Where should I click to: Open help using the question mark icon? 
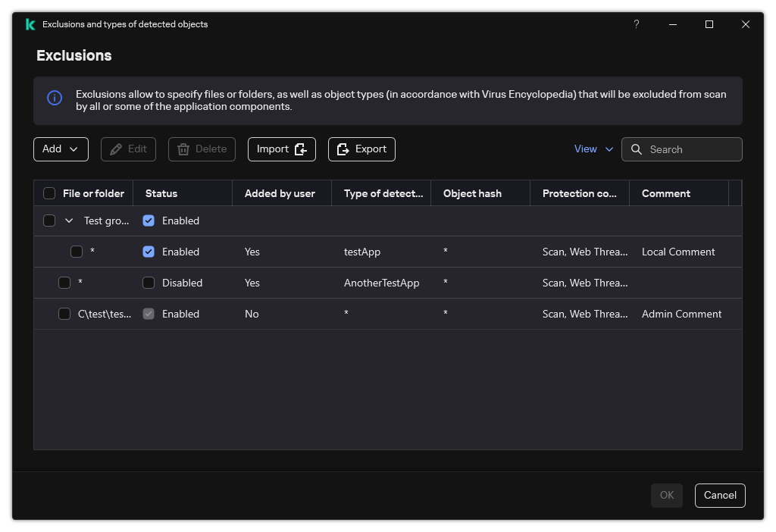pos(636,24)
